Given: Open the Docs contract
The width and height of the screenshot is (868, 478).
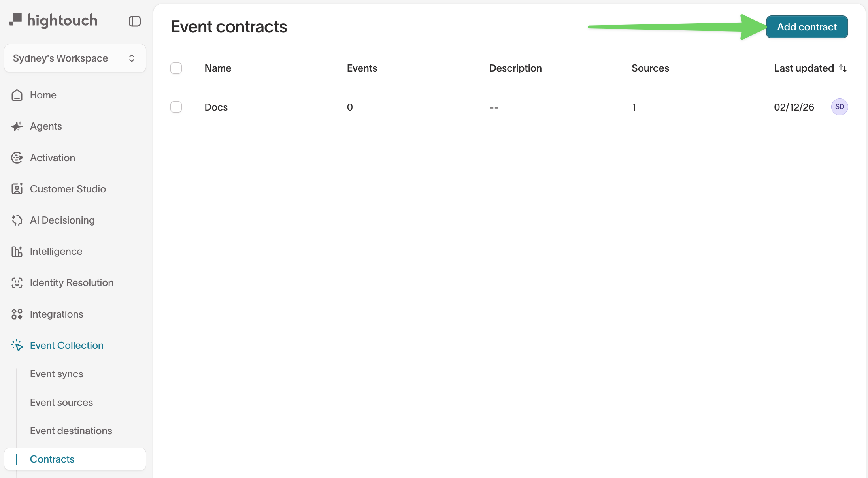Looking at the screenshot, I should (x=216, y=107).
